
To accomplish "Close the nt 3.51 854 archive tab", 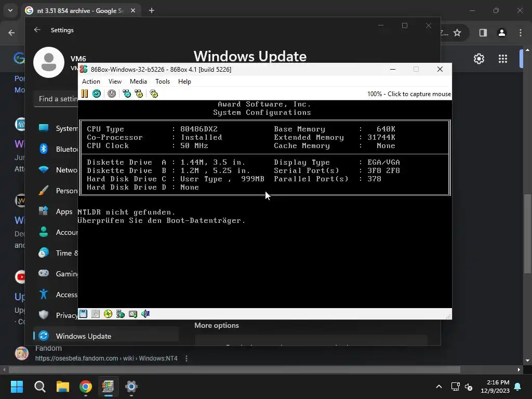I will pos(133,10).
